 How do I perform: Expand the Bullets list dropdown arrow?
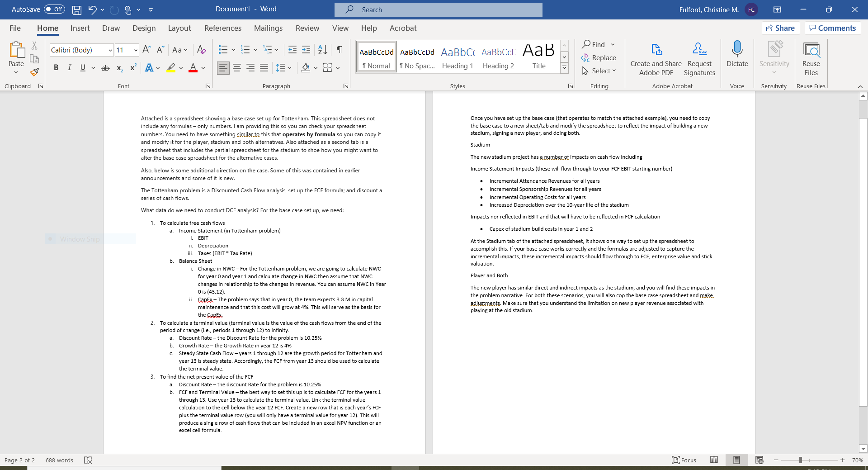233,50
